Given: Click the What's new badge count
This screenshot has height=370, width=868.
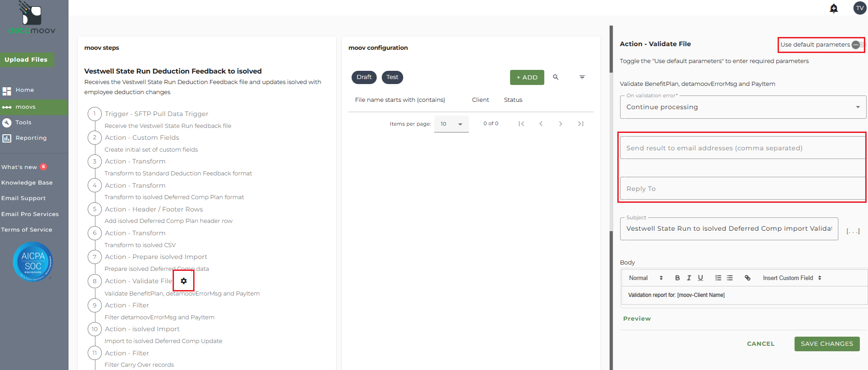Looking at the screenshot, I should point(43,167).
